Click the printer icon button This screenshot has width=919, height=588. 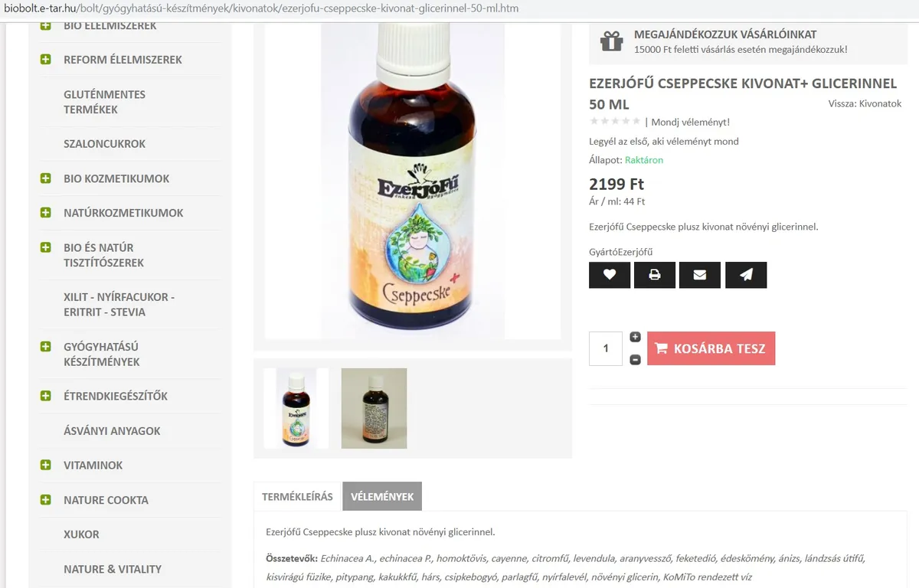[x=655, y=275]
